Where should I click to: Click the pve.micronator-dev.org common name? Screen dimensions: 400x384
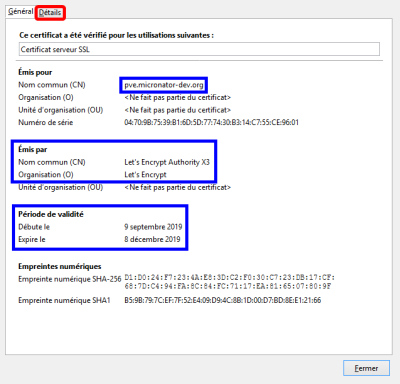(164, 85)
